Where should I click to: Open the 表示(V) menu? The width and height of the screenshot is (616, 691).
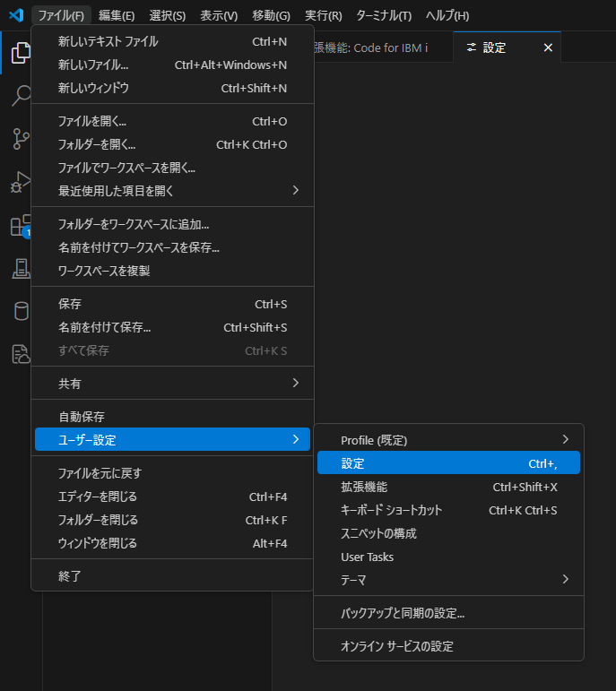click(x=219, y=16)
